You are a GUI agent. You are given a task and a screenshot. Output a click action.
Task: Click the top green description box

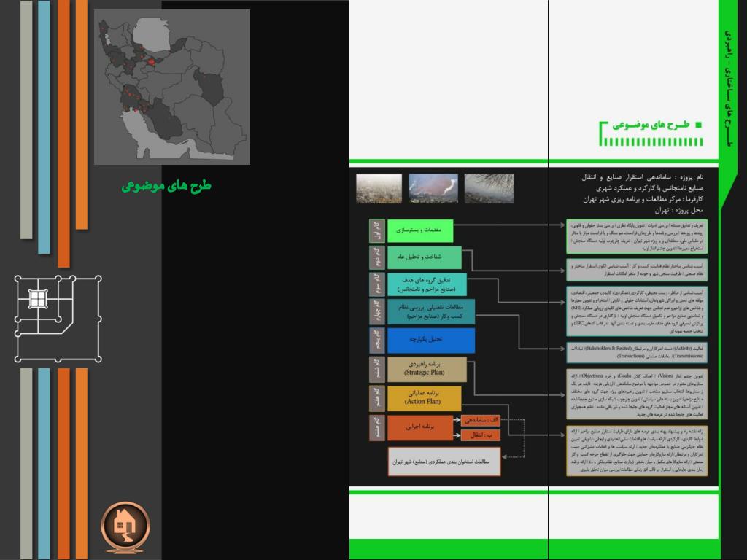click(636, 236)
